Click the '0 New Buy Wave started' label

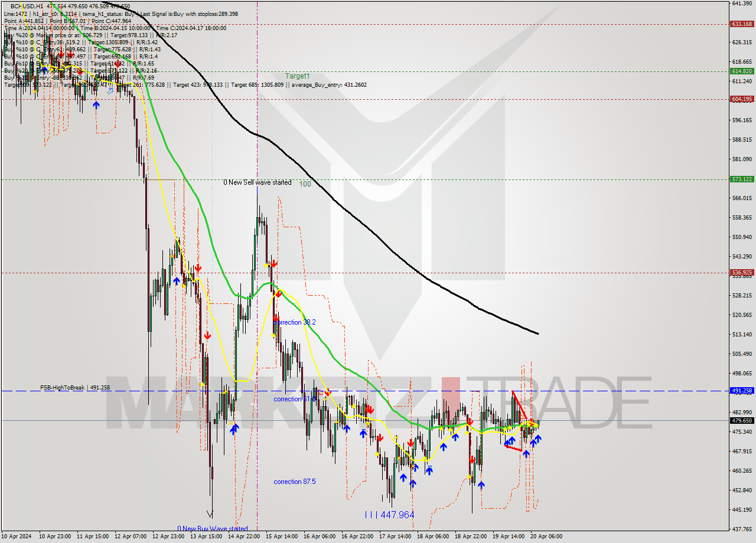coord(213,529)
